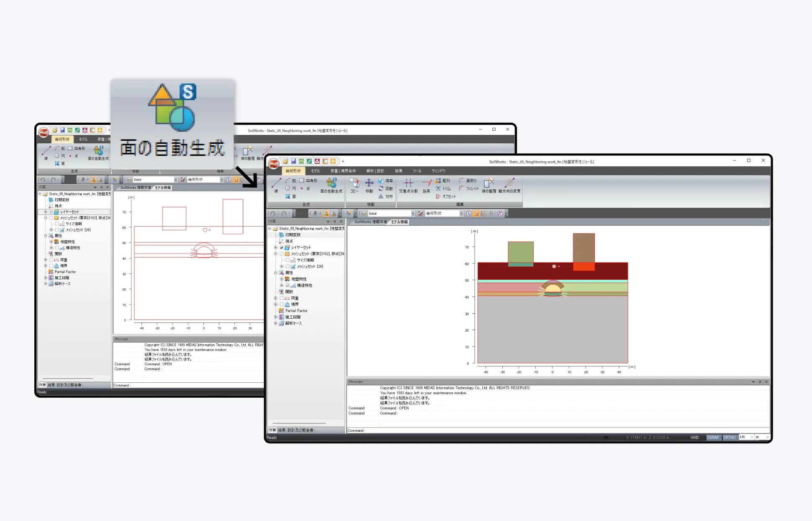Click the 回転 rotate tool
The height and width of the screenshot is (521, 812).
(385, 188)
